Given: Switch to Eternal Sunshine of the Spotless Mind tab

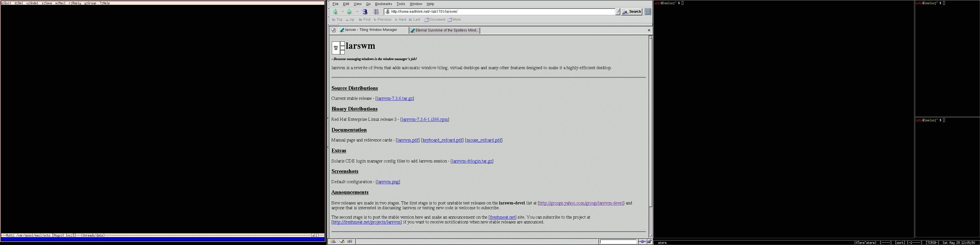Looking at the screenshot, I should [x=444, y=30].
